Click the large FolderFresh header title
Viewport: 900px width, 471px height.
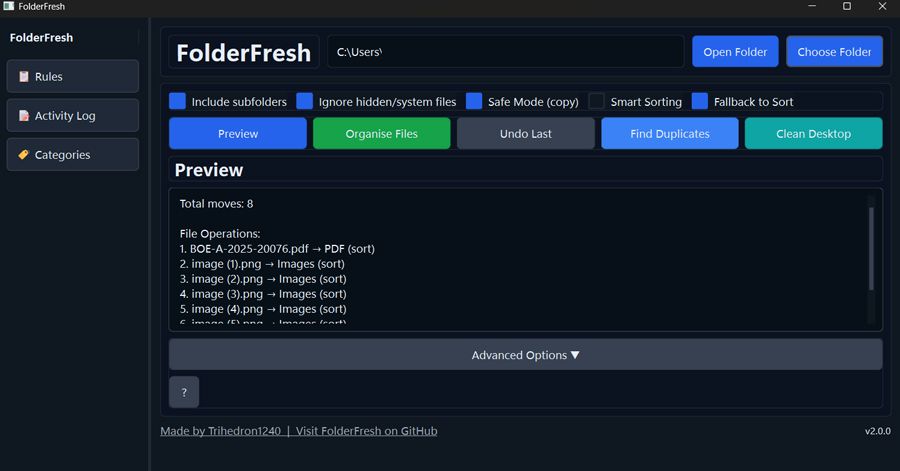click(x=243, y=52)
